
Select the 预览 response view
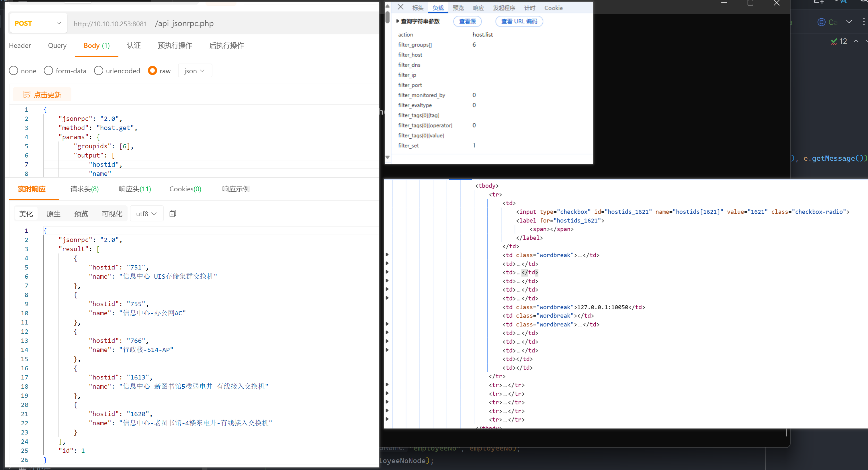[81, 214]
